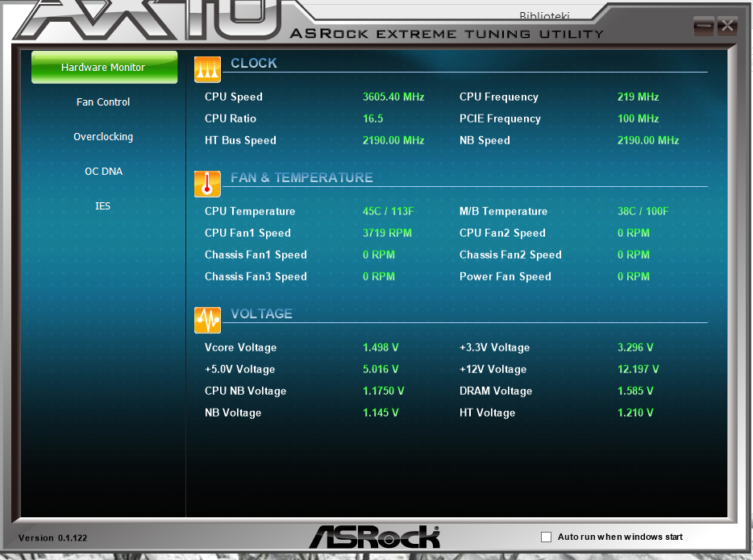Click the Voltage waveform icon
This screenshot has width=753, height=560.
pos(207,320)
